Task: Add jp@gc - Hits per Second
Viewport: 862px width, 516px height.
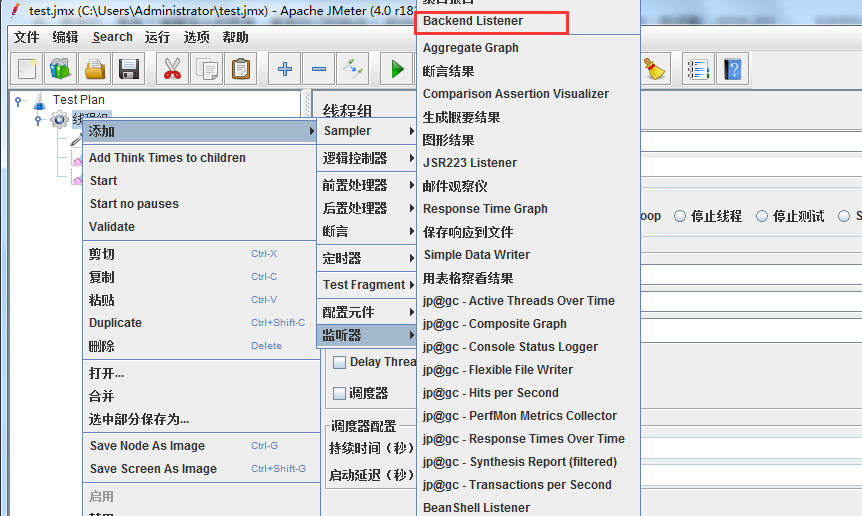Action: (528, 393)
